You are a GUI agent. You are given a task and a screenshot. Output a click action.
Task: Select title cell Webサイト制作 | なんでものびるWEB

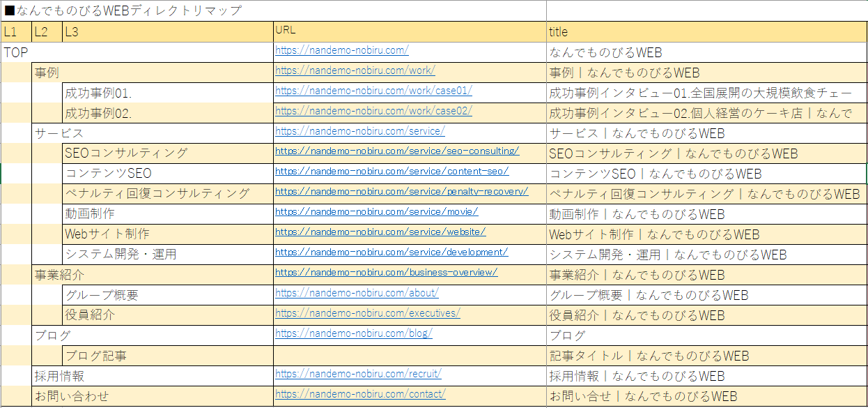tap(707, 234)
